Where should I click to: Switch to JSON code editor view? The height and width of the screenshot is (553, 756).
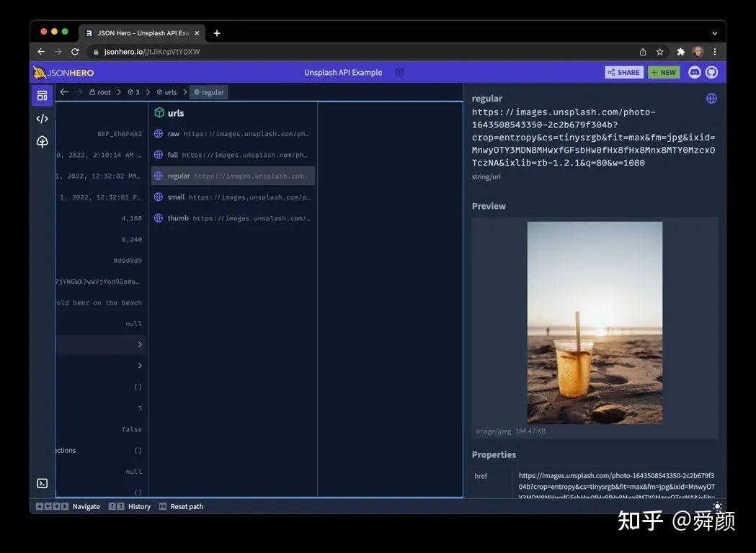pyautogui.click(x=43, y=119)
